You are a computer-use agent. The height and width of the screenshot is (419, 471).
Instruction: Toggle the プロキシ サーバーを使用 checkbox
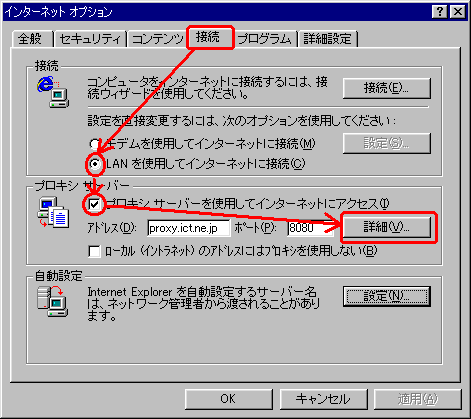[x=94, y=204]
